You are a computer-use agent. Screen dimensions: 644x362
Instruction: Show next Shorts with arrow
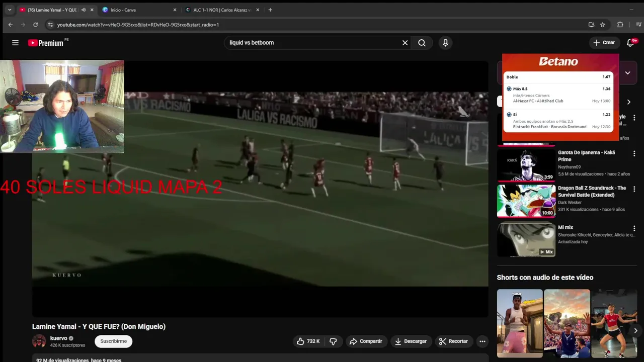635,330
